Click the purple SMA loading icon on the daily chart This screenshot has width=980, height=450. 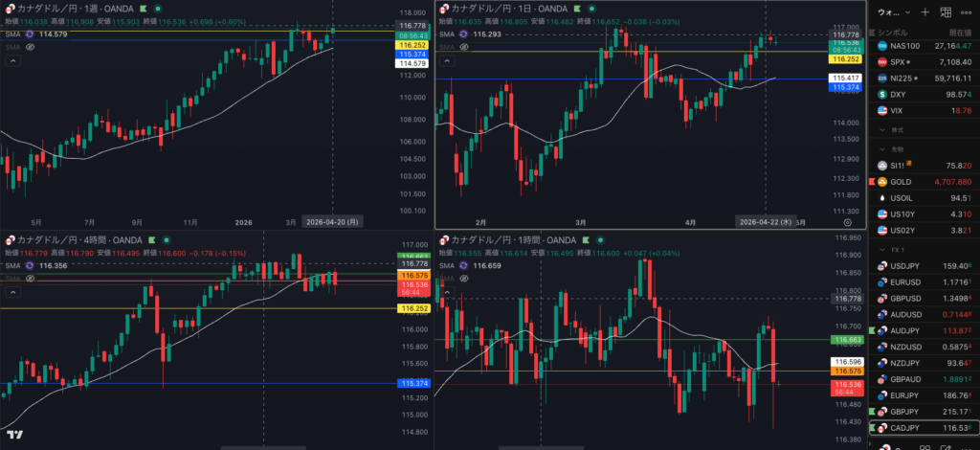click(463, 34)
